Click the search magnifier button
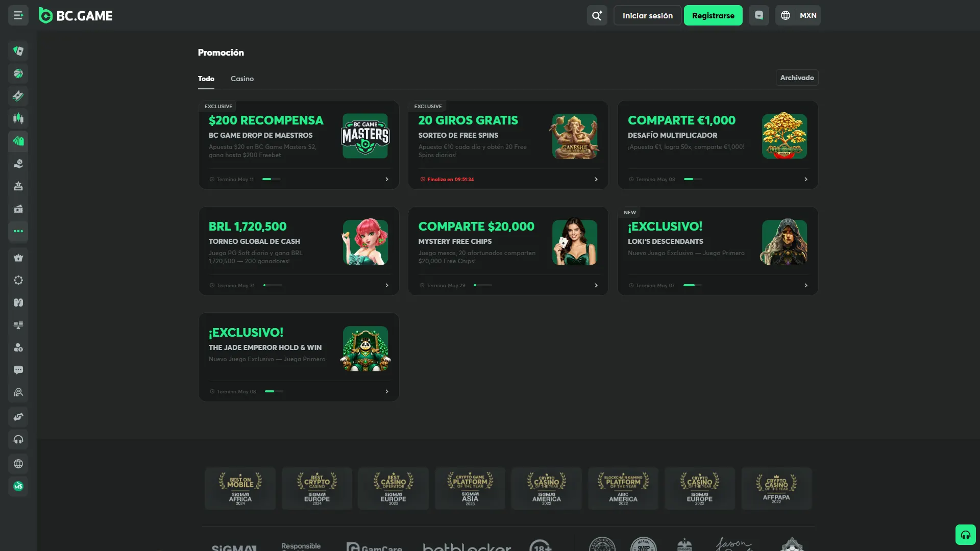The width and height of the screenshot is (980, 551). [597, 15]
